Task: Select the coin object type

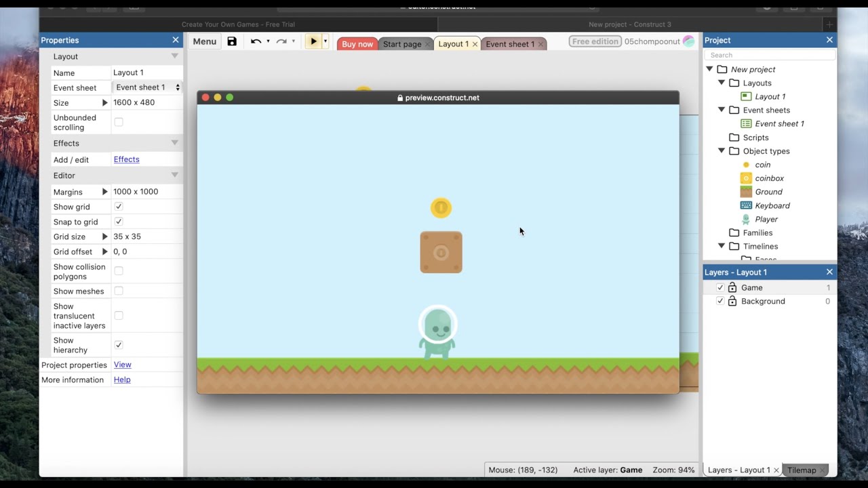Action: tap(763, 165)
